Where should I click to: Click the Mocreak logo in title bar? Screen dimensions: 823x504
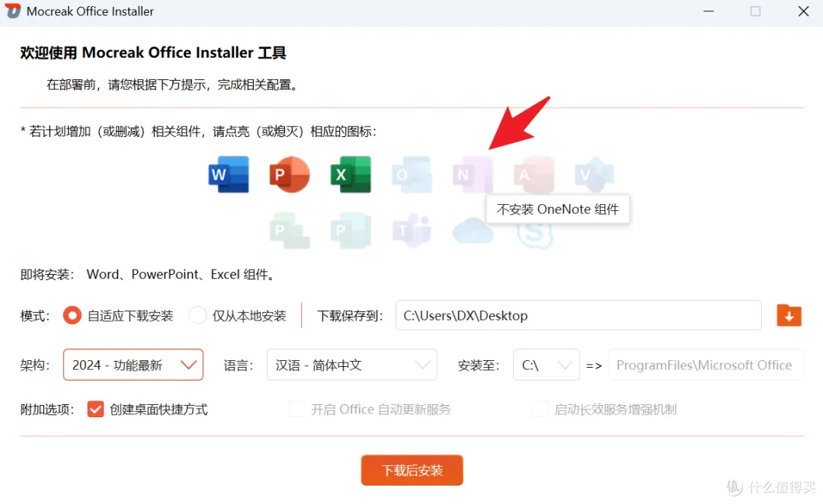[x=13, y=11]
